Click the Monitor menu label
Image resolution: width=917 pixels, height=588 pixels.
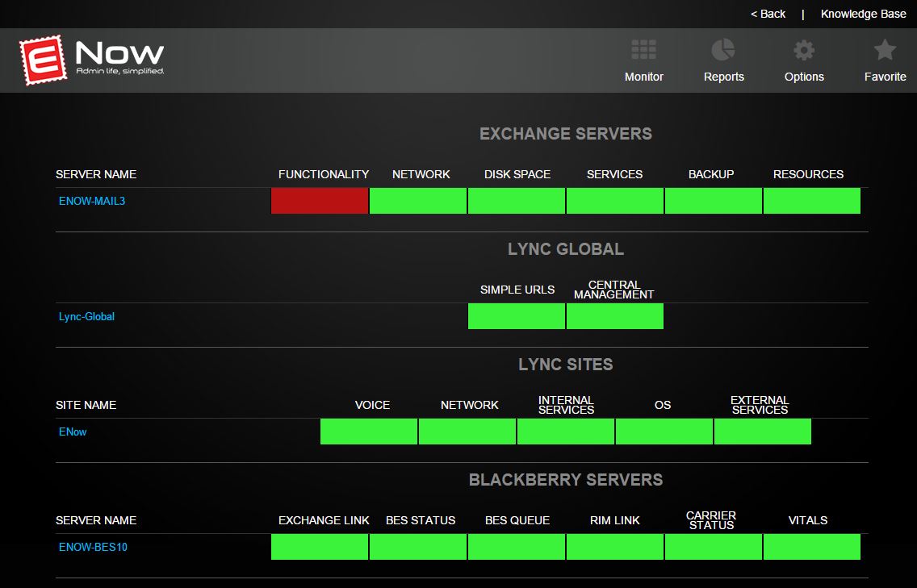tap(644, 77)
